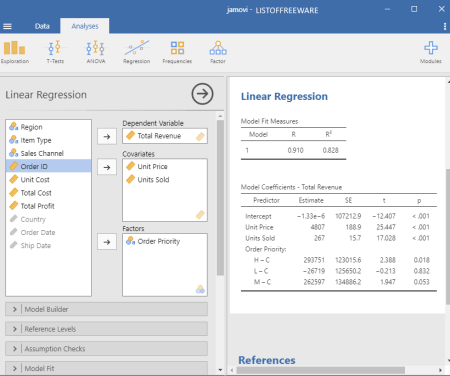This screenshot has width=450, height=376.
Task: Select Order Priority factor
Action: (165, 241)
